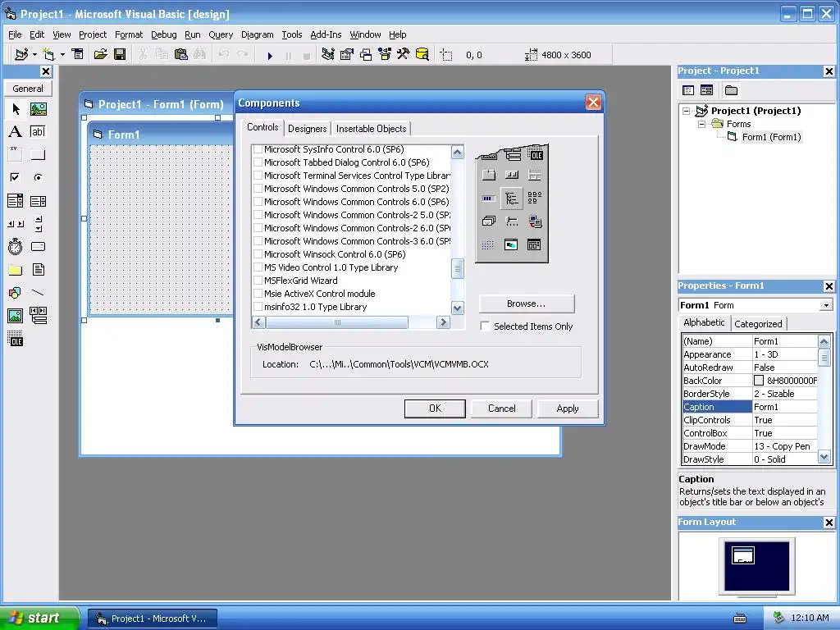Image resolution: width=840 pixels, height=630 pixels.
Task: Select the VScrollBar control tool
Action: pos(38,224)
